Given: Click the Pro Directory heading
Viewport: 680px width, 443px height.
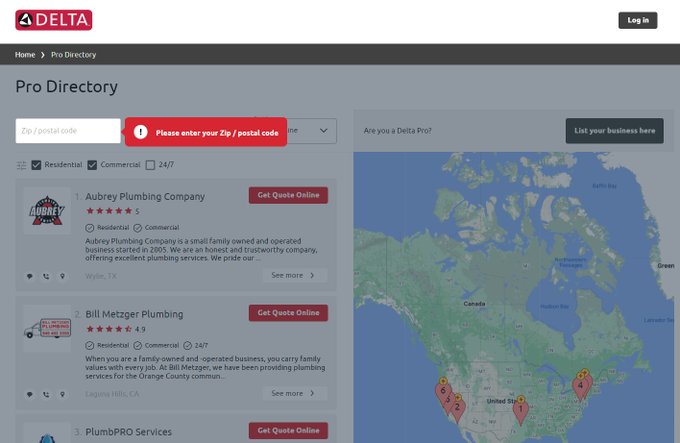Looking at the screenshot, I should 66,86.
